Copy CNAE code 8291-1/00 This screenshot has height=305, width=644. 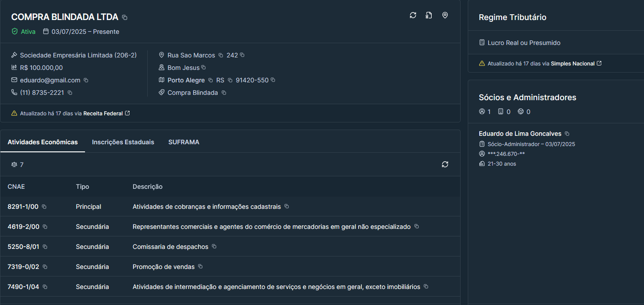(44, 207)
